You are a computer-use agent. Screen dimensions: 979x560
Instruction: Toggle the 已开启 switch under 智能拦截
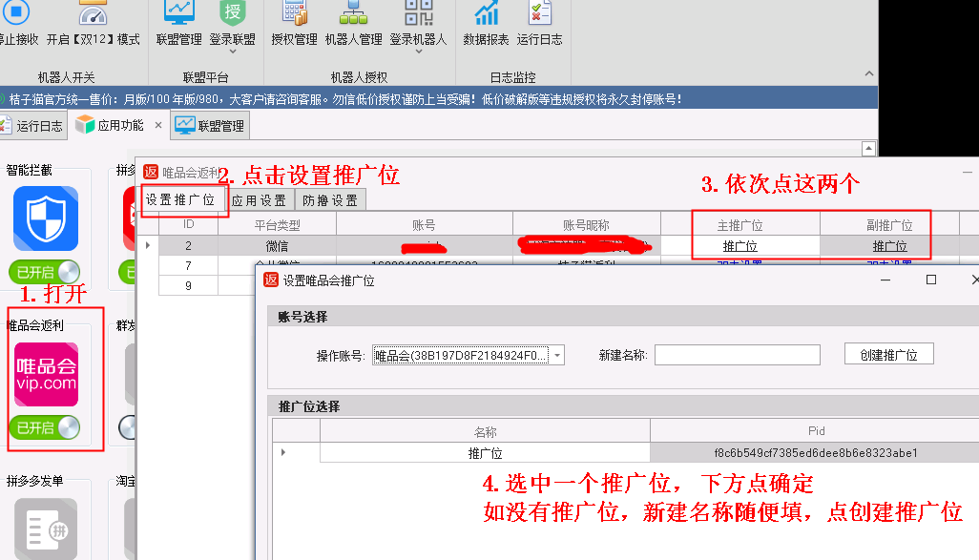(45, 272)
